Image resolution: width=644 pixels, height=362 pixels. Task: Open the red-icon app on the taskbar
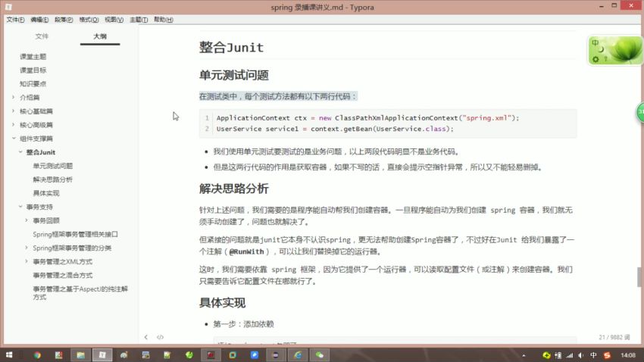[x=211, y=355]
